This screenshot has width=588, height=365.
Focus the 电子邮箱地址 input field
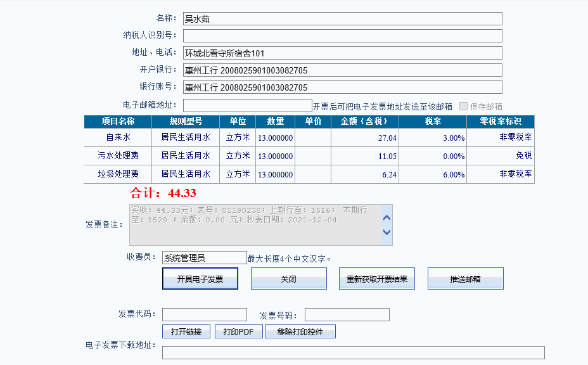pyautogui.click(x=247, y=106)
